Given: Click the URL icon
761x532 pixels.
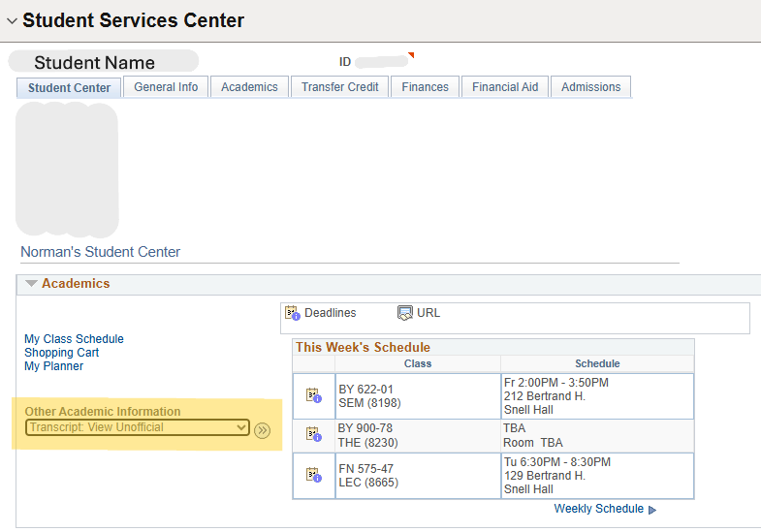Looking at the screenshot, I should coord(405,313).
